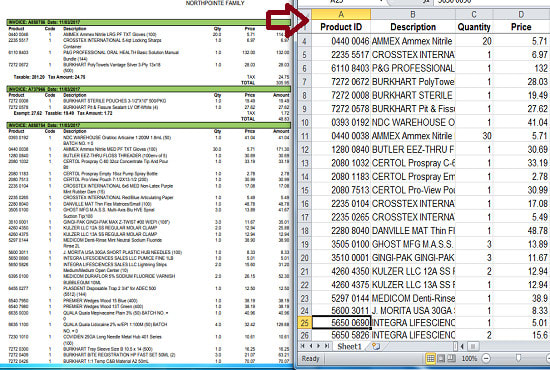
Task: Select column D header
Action: [521, 14]
